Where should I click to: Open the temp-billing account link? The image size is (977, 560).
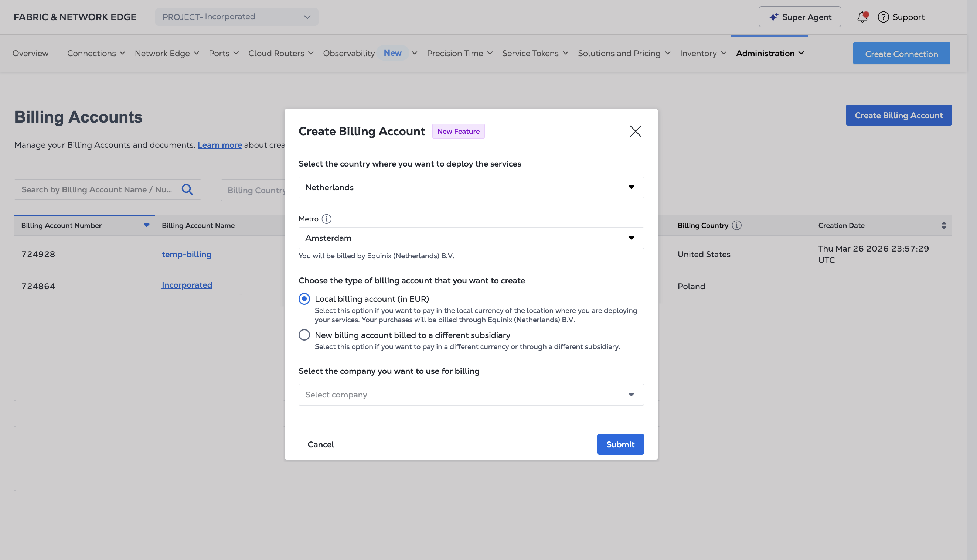(x=187, y=254)
